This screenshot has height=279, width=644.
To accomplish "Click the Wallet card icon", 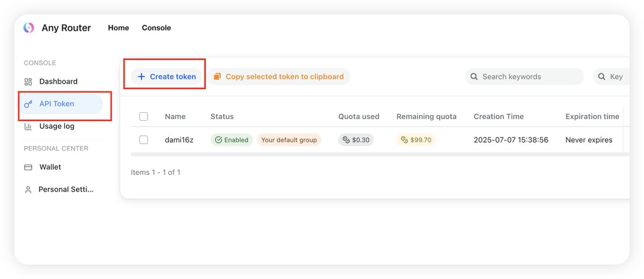I will (28, 167).
